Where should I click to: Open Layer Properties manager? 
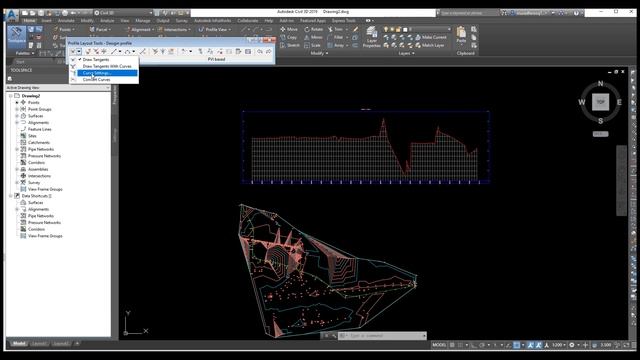click(x=371, y=37)
